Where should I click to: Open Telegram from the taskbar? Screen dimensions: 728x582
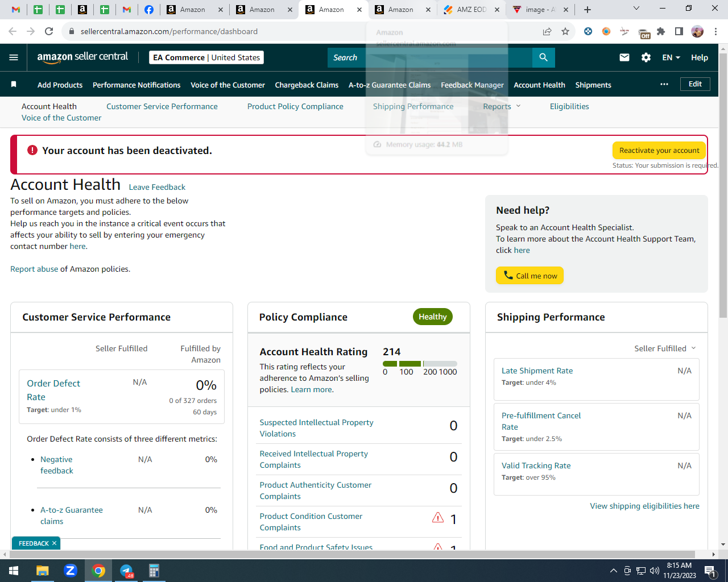click(126, 571)
